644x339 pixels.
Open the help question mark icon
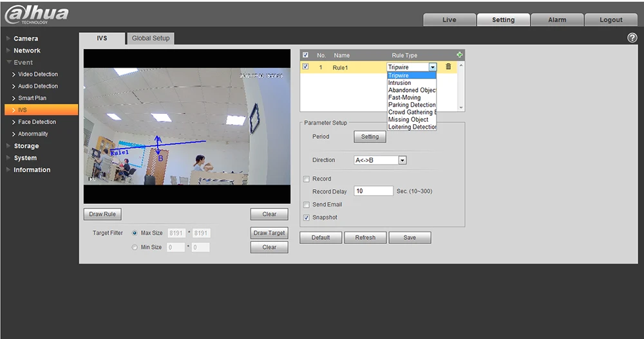pos(632,38)
